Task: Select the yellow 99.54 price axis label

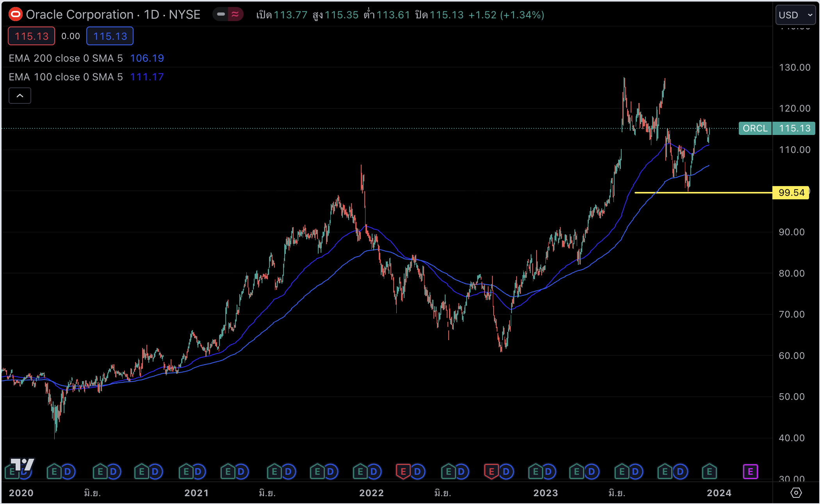Action: click(791, 193)
